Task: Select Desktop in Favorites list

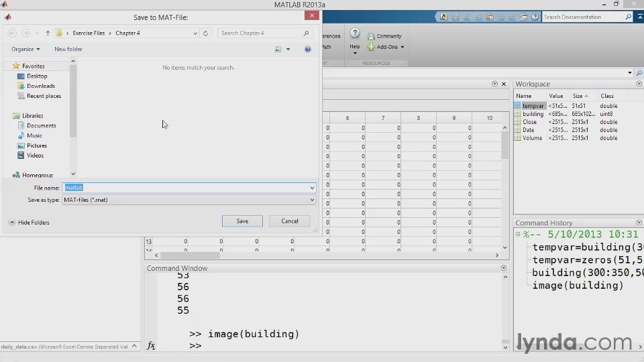Action: pos(37,76)
